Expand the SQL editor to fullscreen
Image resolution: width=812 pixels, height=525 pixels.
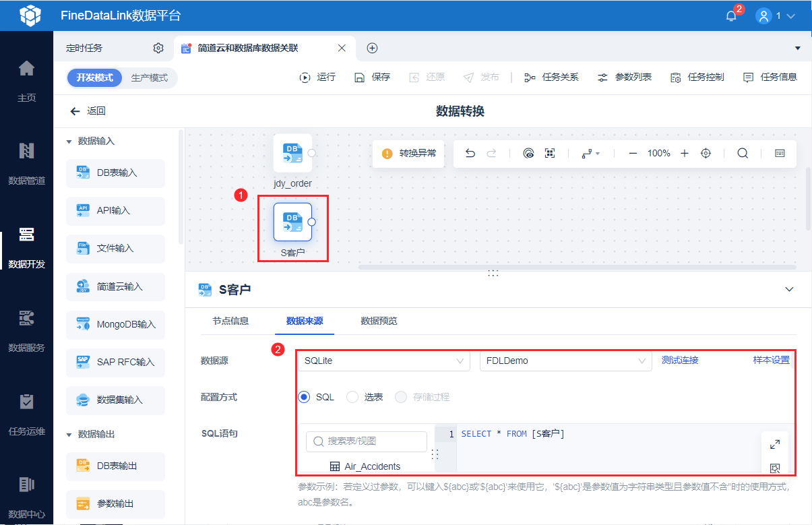(775, 444)
